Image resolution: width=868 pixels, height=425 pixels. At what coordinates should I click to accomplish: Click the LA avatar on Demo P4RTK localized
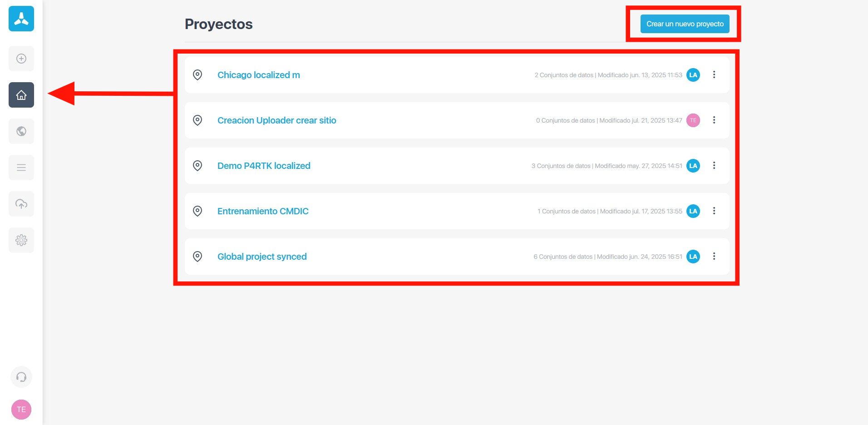point(693,166)
